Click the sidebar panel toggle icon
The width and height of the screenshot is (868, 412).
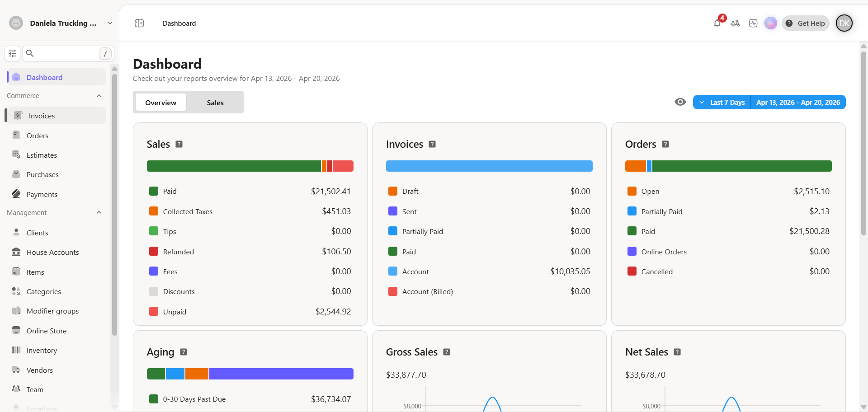[x=139, y=23]
